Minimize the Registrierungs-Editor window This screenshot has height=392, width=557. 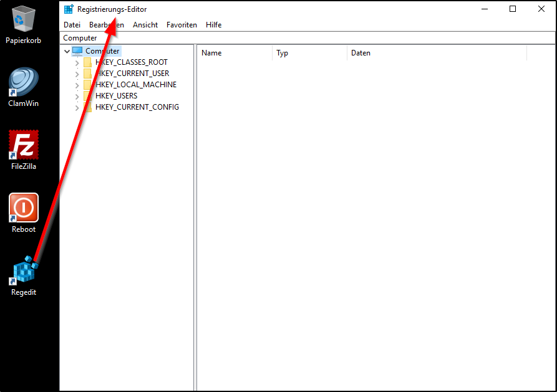485,9
